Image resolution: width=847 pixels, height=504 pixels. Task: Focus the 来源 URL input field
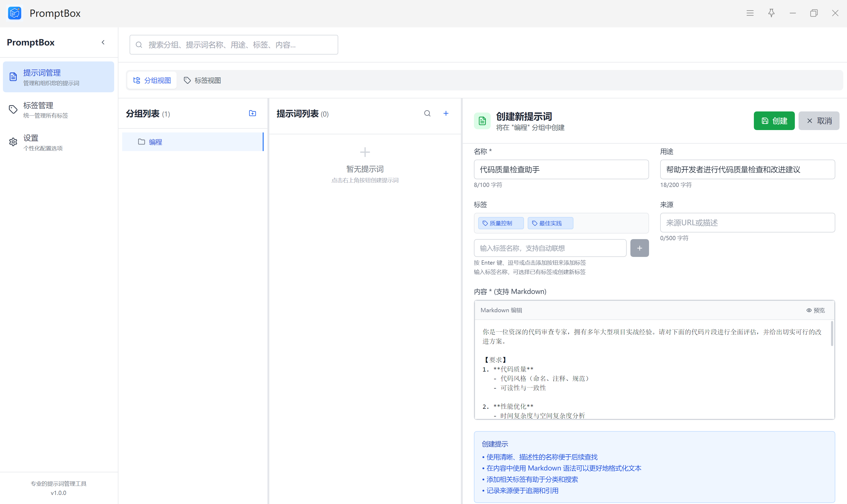[x=747, y=223]
